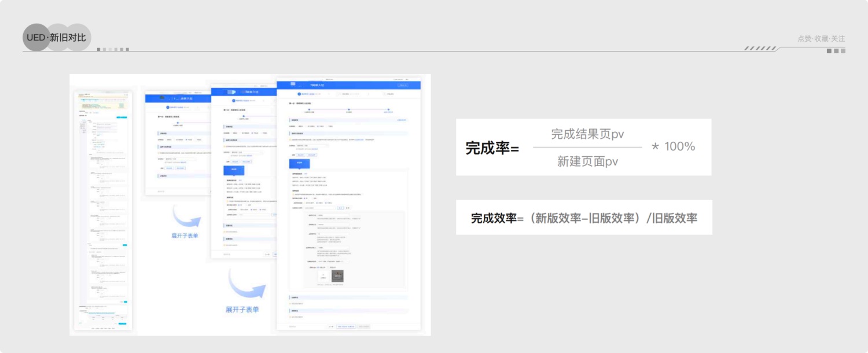868x353 pixels.
Task: Click the completed step check icon in the wizard
Action: (x=298, y=93)
